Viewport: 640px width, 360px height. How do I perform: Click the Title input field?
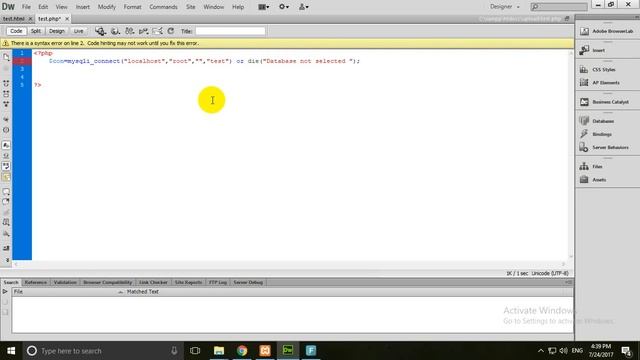pyautogui.click(x=230, y=31)
